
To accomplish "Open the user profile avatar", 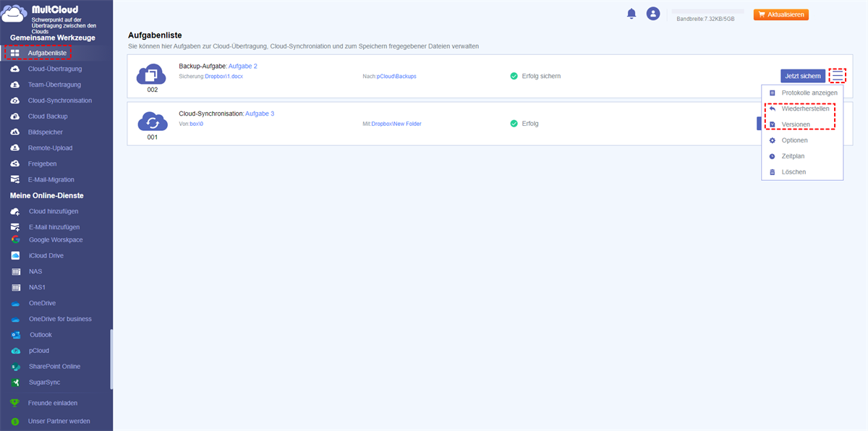I will pos(653,14).
